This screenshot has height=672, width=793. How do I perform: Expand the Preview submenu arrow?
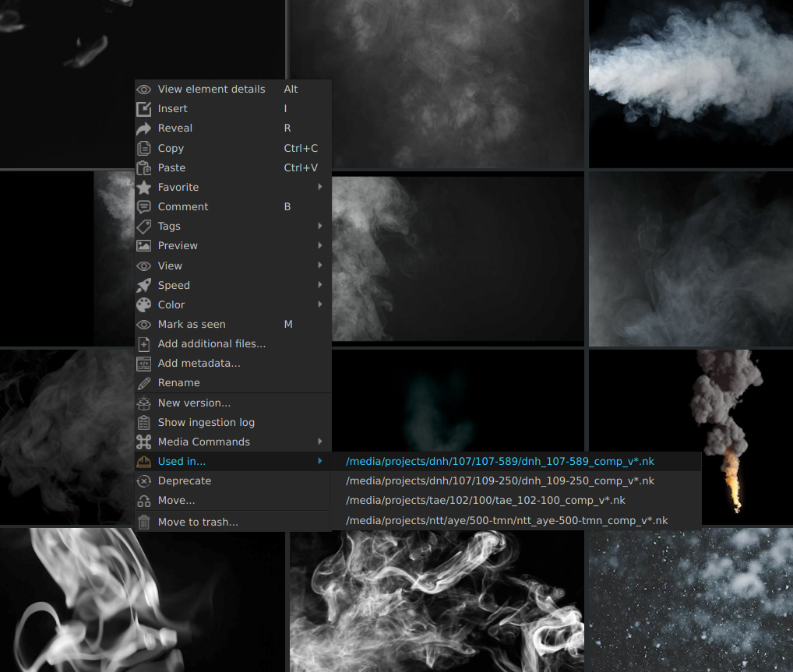320,246
